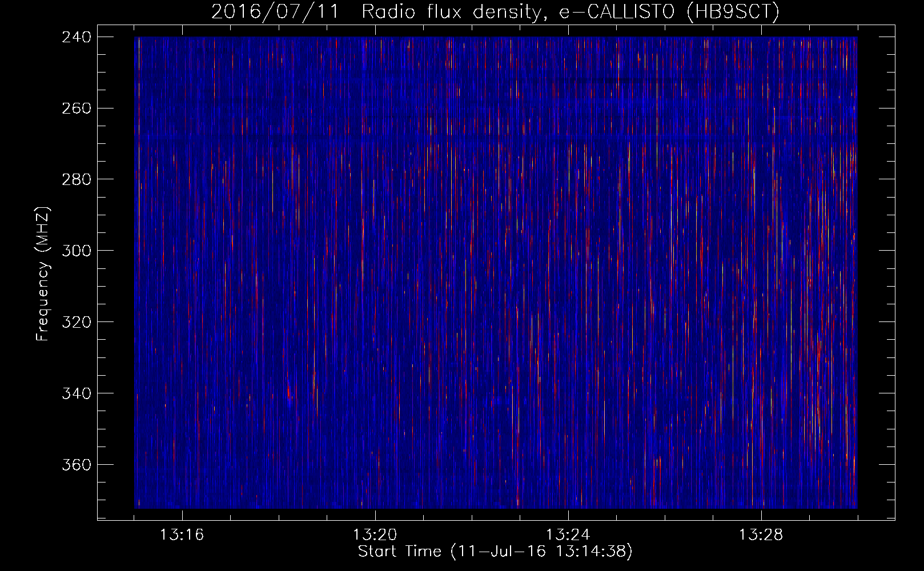Click the 13:28 time tick label
The width and height of the screenshot is (924, 571).
[x=761, y=535]
